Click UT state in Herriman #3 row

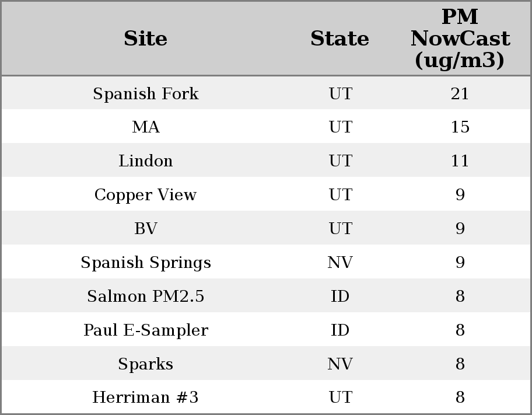339,397
